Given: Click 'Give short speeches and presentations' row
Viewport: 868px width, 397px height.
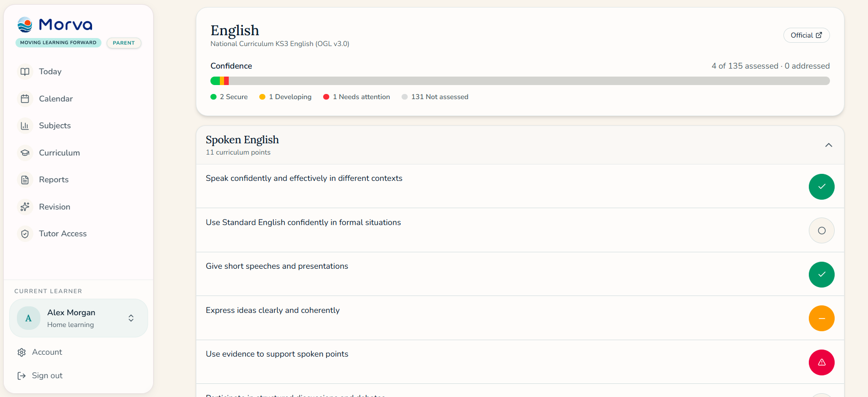Looking at the screenshot, I should click(520, 274).
